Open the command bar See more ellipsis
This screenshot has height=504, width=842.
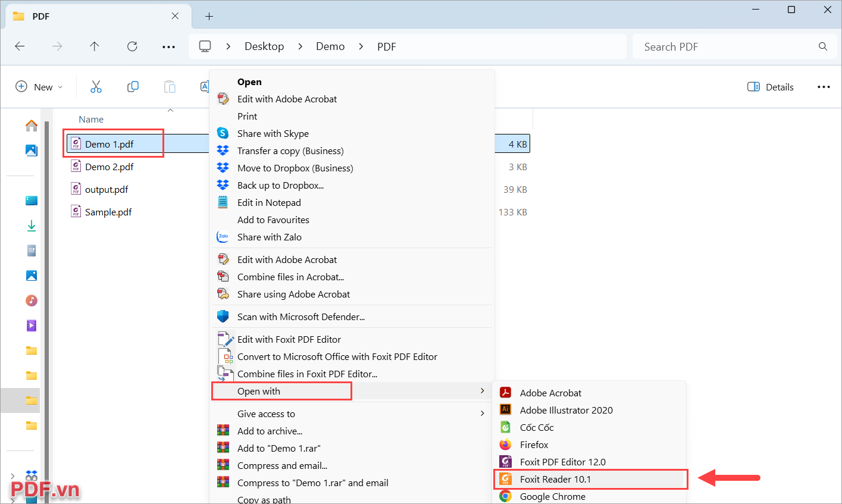click(x=824, y=87)
